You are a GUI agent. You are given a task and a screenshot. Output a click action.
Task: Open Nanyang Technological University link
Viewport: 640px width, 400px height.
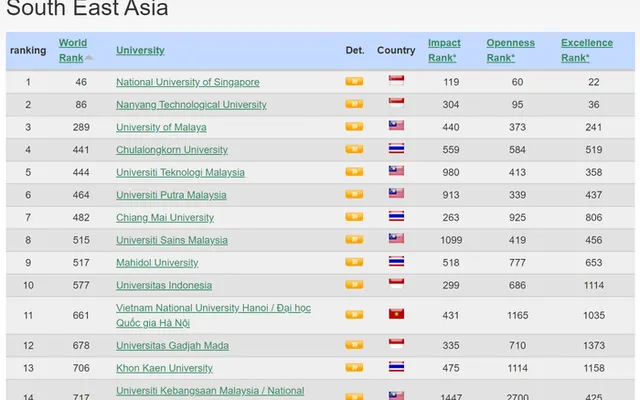[x=191, y=104]
